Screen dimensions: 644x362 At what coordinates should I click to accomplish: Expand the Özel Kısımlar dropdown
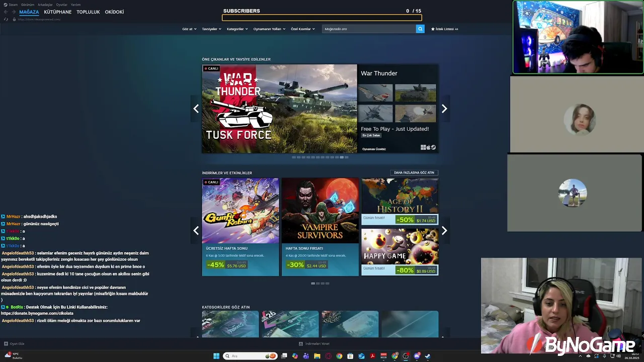point(303,29)
